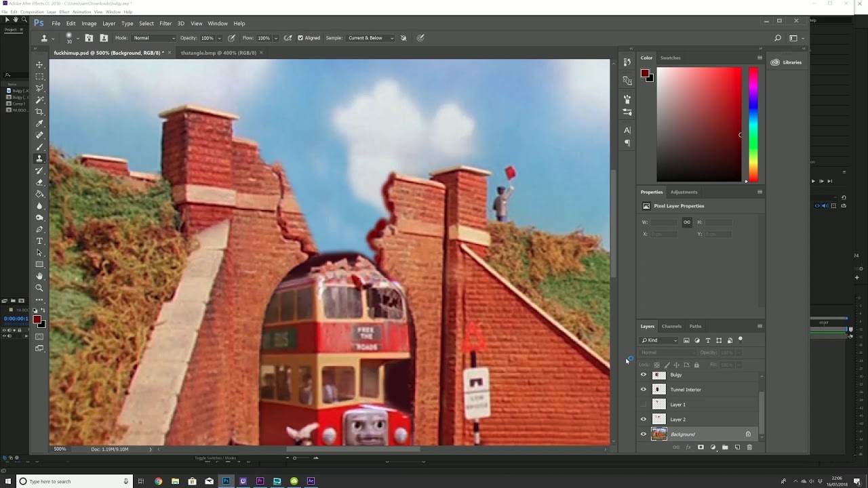Screen dimensions: 868x488
Task: Select the Healing Brush tool
Action: click(39, 135)
